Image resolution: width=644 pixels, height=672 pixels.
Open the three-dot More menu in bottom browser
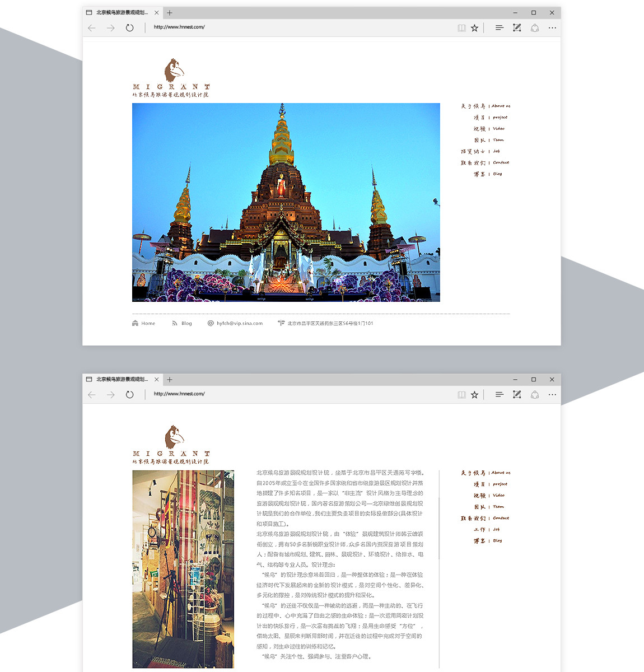(552, 394)
